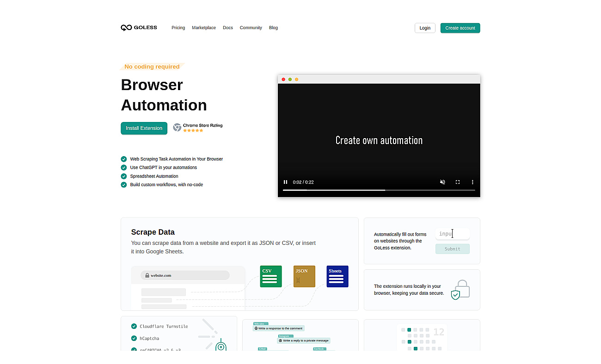Click 'Use ChatGPT in your automations' text
The image size is (601, 364).
tap(164, 168)
